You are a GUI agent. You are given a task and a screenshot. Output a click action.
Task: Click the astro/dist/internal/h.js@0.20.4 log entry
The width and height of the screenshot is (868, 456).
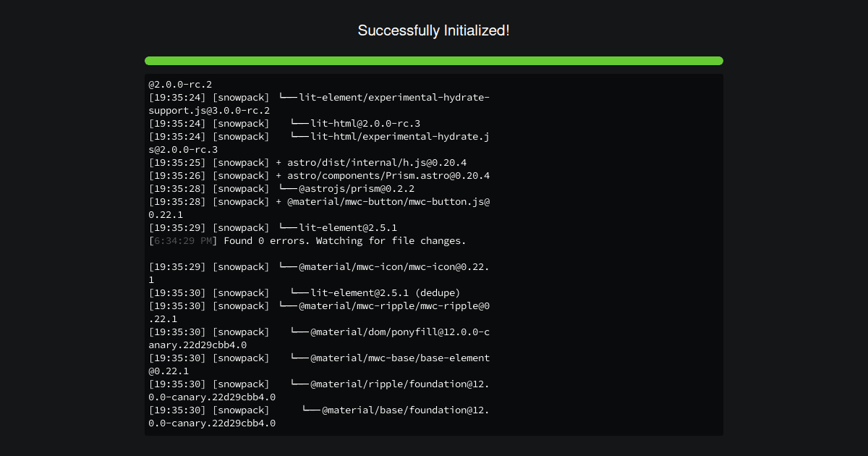click(307, 163)
